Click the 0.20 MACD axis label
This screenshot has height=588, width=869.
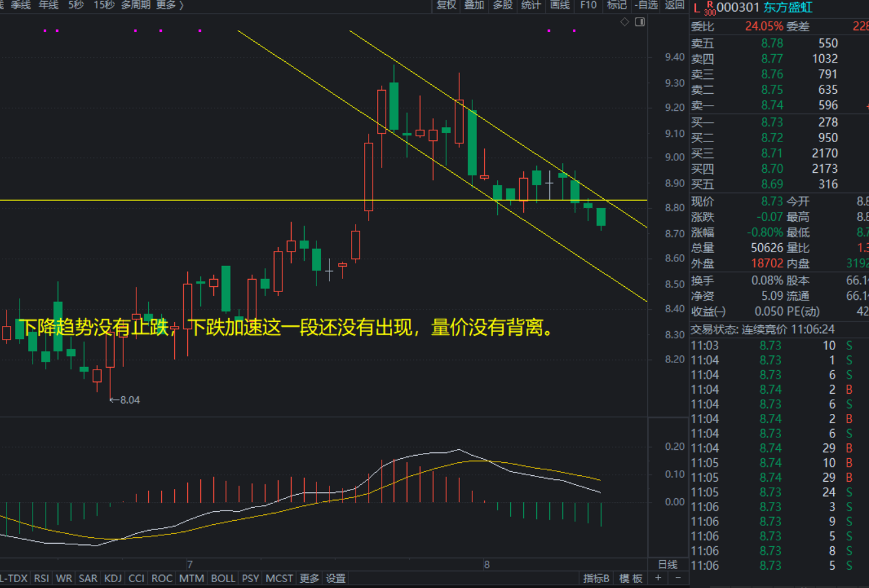point(675,447)
